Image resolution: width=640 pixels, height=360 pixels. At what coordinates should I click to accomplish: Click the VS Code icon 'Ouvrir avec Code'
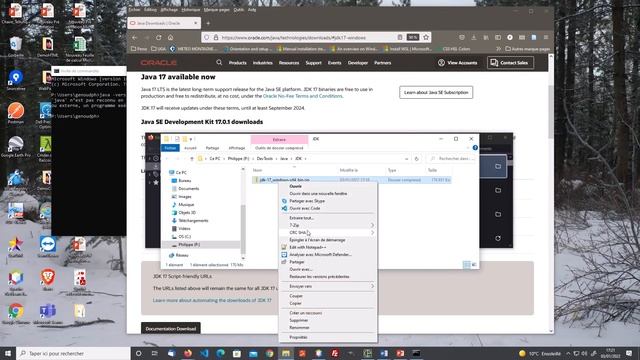(x=284, y=208)
